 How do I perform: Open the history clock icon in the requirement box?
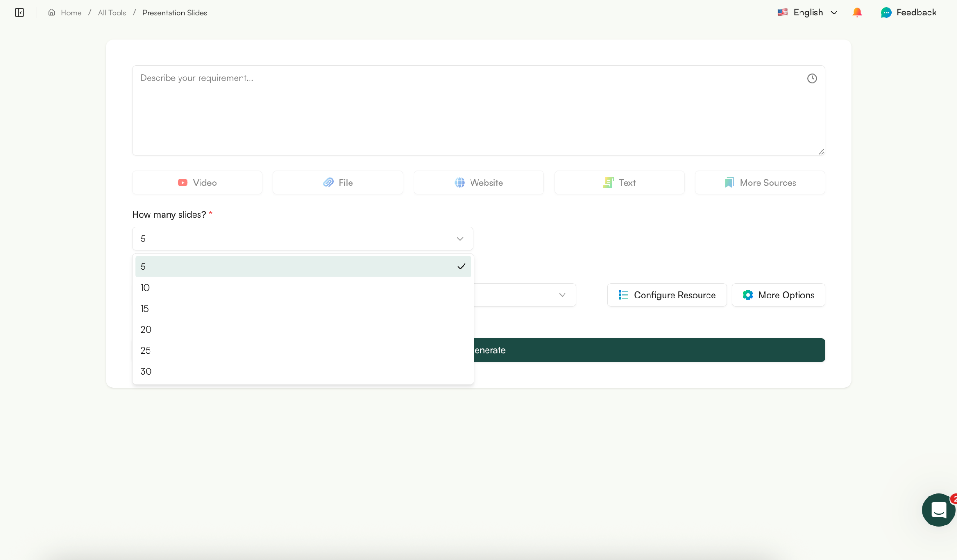tap(812, 78)
